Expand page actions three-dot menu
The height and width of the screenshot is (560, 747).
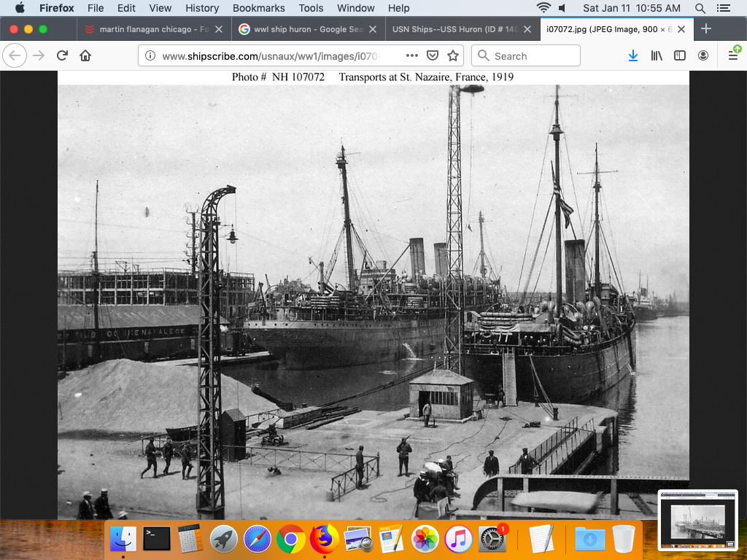tap(412, 56)
